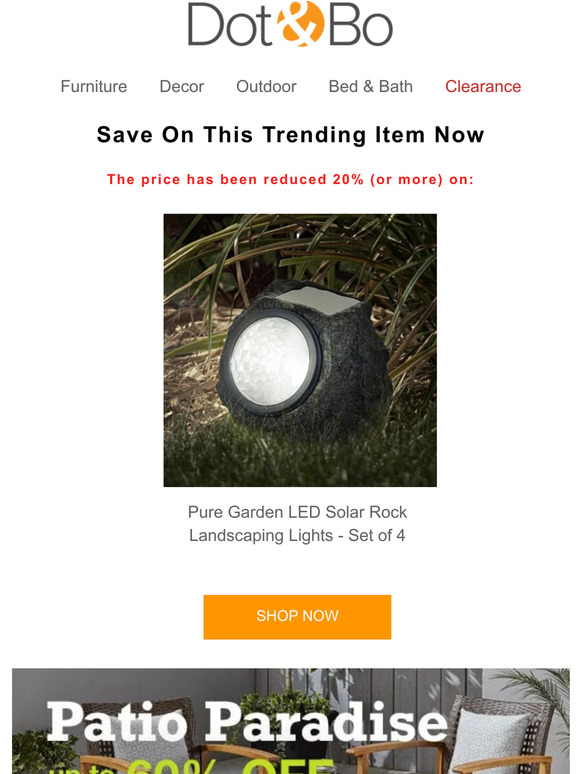This screenshot has height=774, width=580.
Task: Open the red Clearance link
Action: (x=483, y=86)
